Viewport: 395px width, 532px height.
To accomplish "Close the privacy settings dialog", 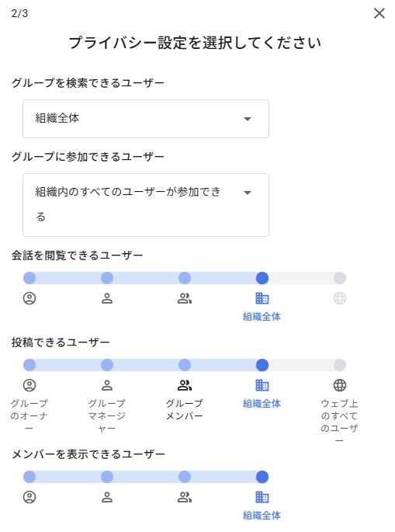I will [x=379, y=13].
